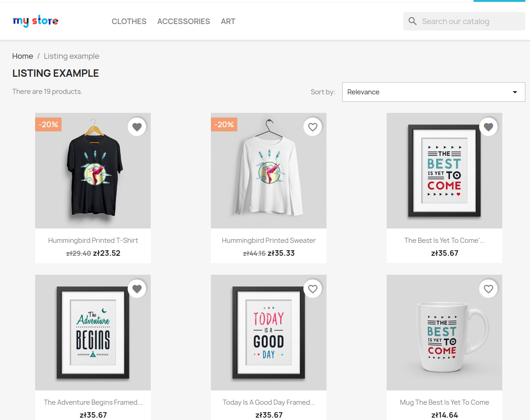Toggle wishlist heart on Today Is A Good Day poster

click(313, 289)
